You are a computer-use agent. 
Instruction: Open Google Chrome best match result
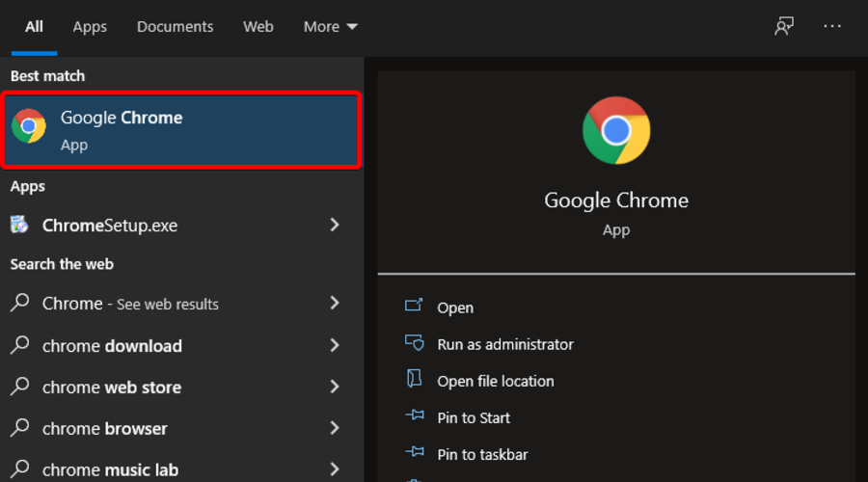click(x=182, y=130)
